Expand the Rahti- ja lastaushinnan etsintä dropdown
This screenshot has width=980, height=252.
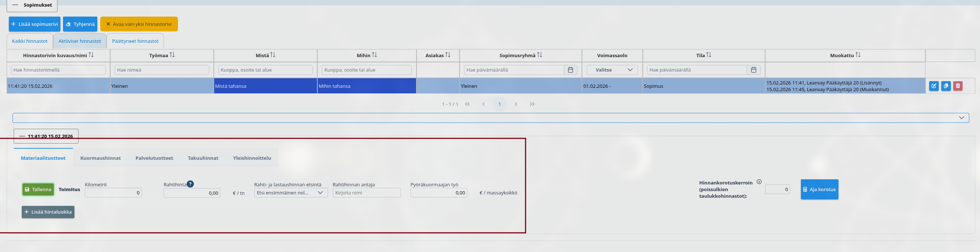pyautogui.click(x=291, y=193)
